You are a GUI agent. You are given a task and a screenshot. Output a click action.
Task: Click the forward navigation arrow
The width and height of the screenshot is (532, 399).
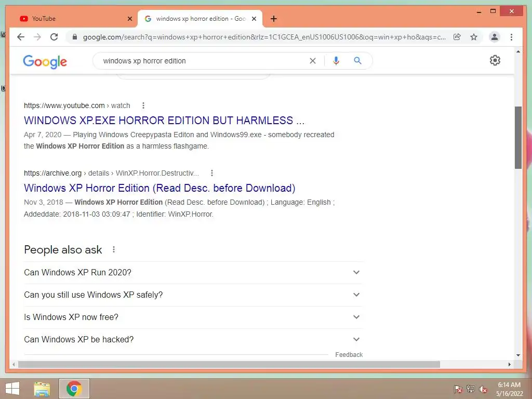pos(37,37)
